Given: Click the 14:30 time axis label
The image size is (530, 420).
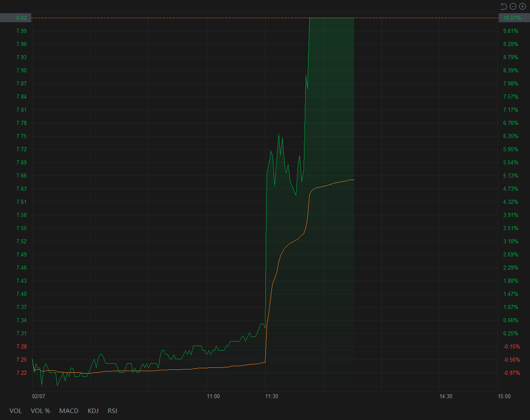Looking at the screenshot, I should 446,396.
